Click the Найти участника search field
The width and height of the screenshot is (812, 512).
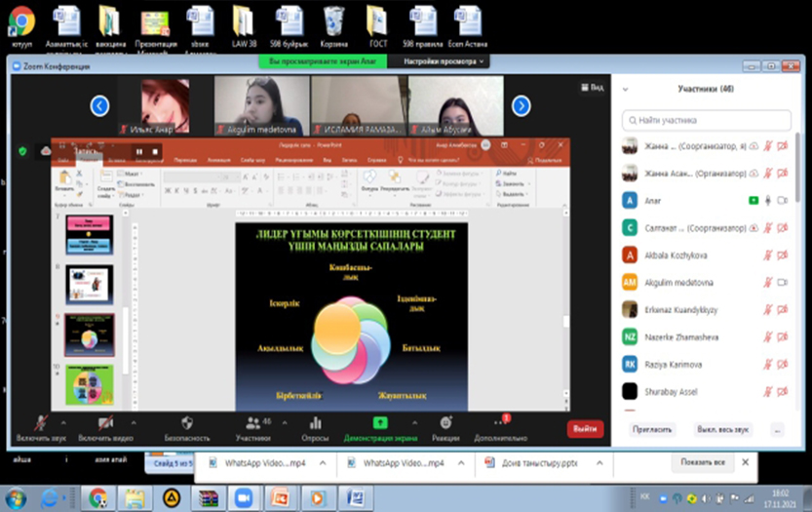click(x=707, y=120)
